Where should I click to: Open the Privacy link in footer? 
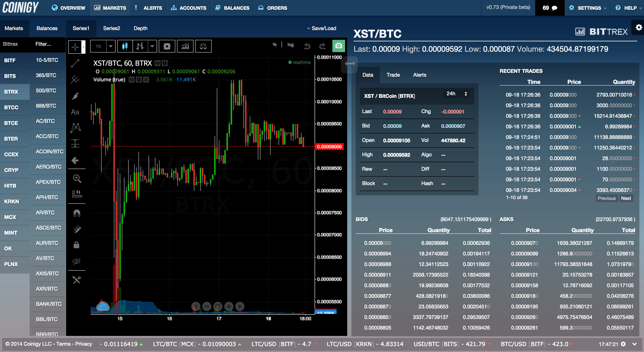tap(83, 344)
